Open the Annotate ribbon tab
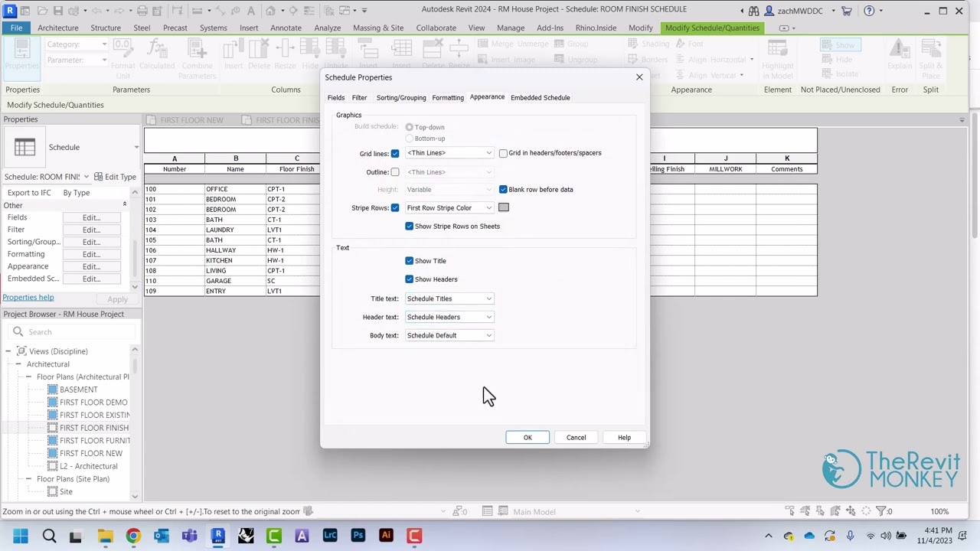The width and height of the screenshot is (980, 551). [x=286, y=28]
